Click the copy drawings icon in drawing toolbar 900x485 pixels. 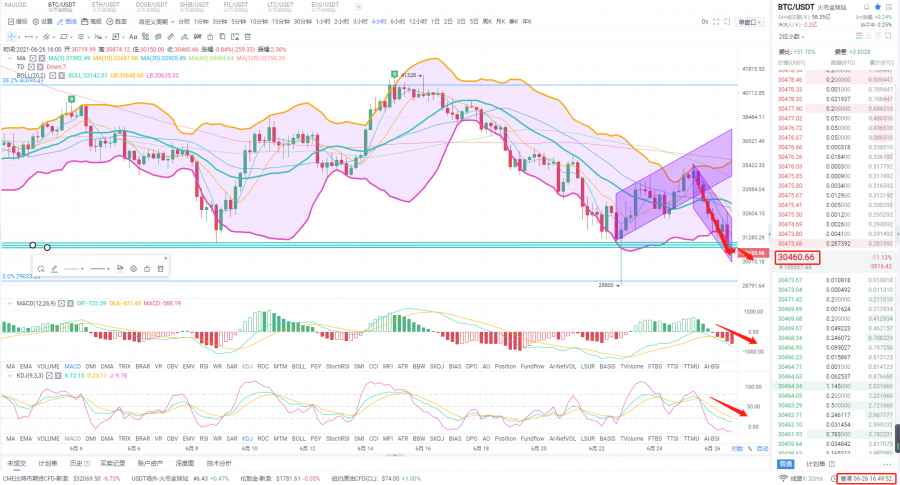222,37
